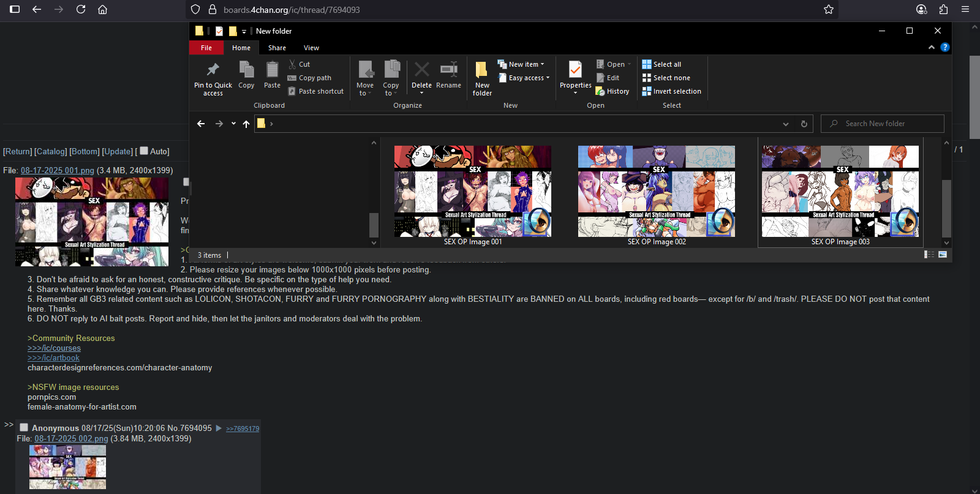Click the Return link on the board

[x=18, y=151]
